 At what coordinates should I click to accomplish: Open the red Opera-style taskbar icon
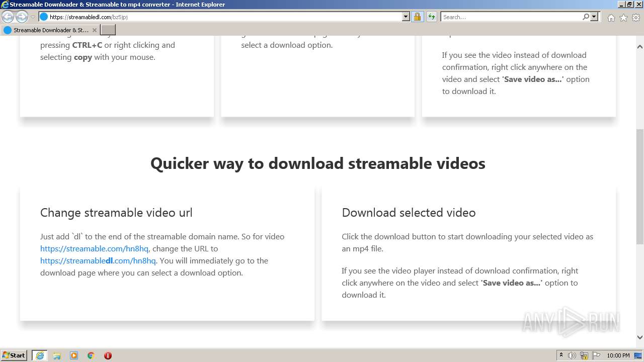tap(108, 355)
